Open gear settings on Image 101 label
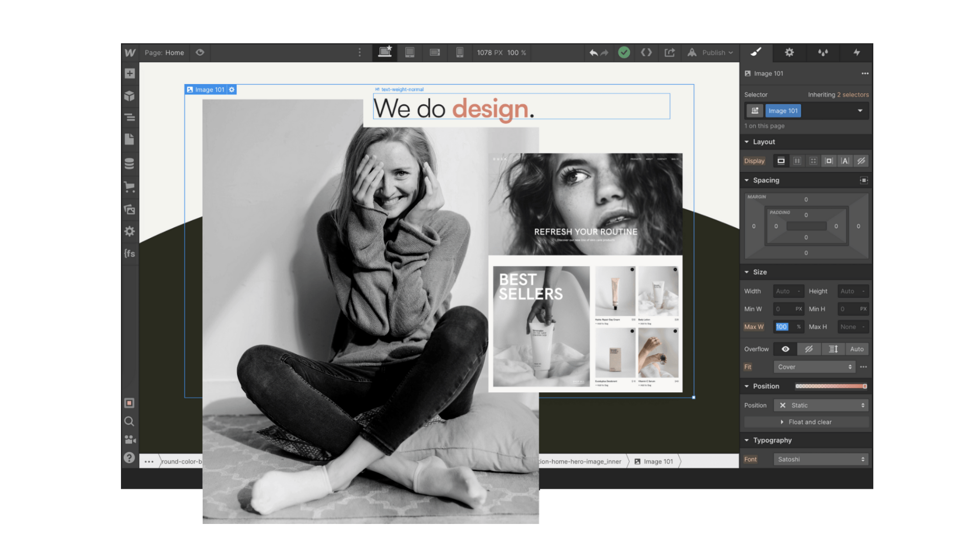Viewport: 980px width, 551px height. click(x=232, y=90)
